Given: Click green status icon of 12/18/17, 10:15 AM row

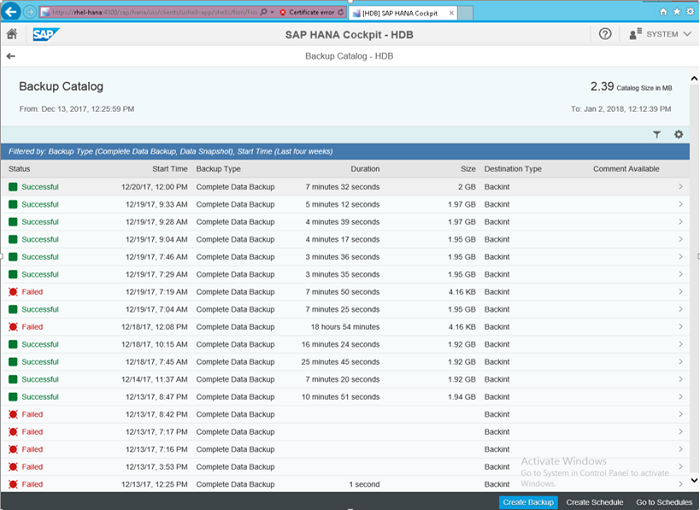Looking at the screenshot, I should 13,344.
